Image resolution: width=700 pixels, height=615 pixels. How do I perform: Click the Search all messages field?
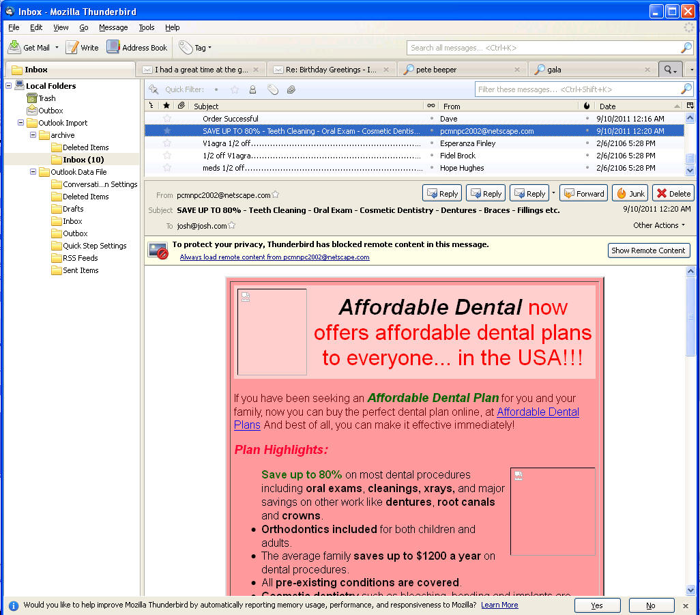[x=542, y=48]
